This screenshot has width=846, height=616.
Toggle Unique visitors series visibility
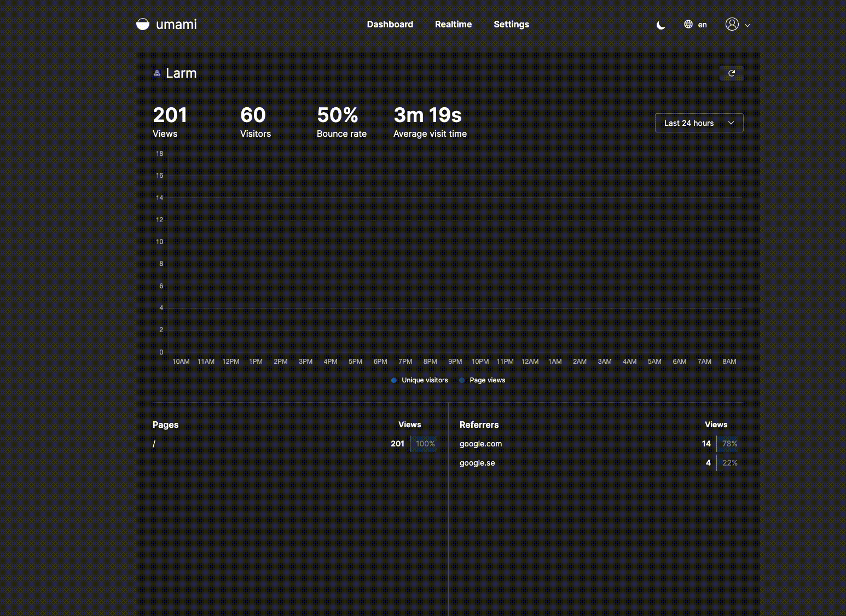point(425,380)
